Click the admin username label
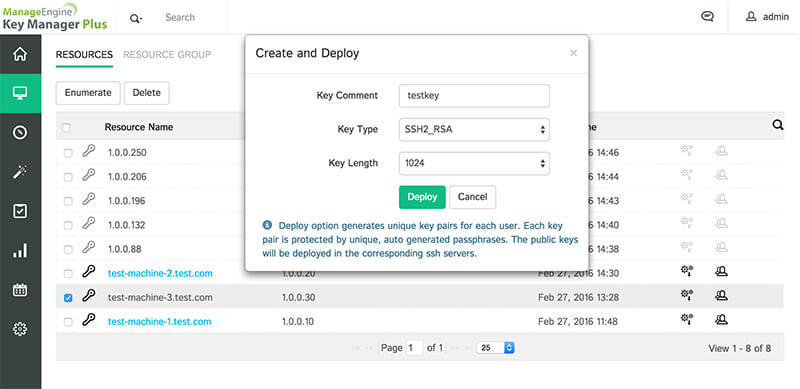This screenshot has width=800, height=389. point(776,17)
